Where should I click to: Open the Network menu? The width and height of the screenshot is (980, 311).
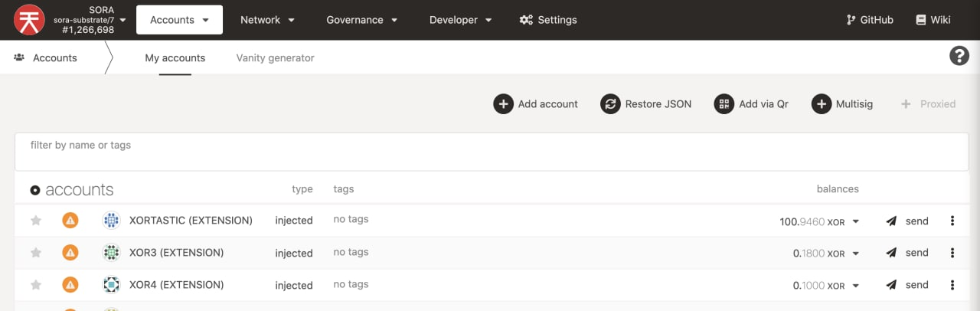coord(267,20)
